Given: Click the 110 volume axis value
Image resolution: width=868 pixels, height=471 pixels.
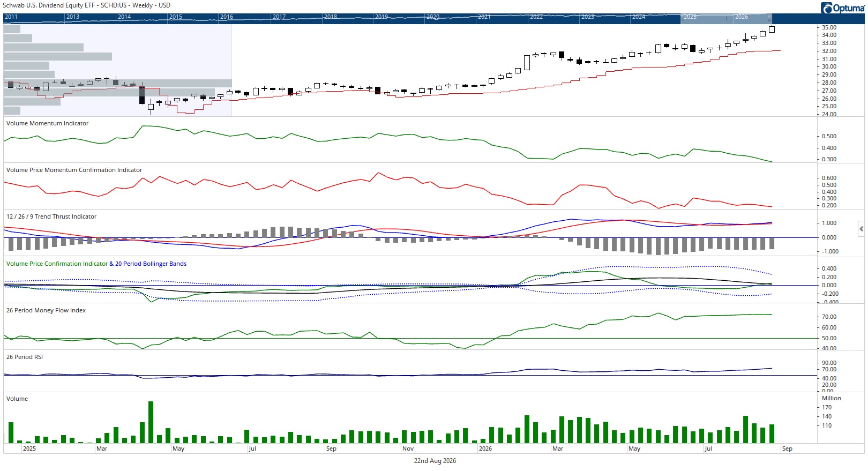Looking at the screenshot, I should [x=827, y=425].
